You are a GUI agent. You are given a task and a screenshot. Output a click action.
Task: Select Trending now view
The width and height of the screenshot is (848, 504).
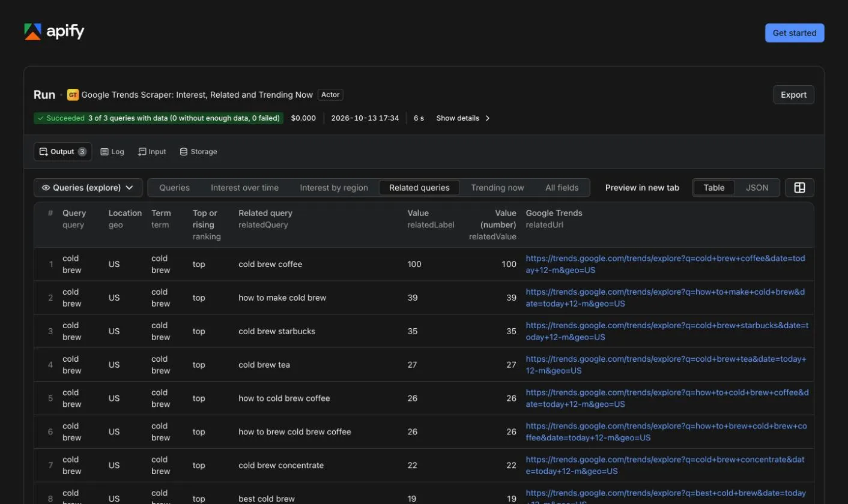(x=497, y=188)
